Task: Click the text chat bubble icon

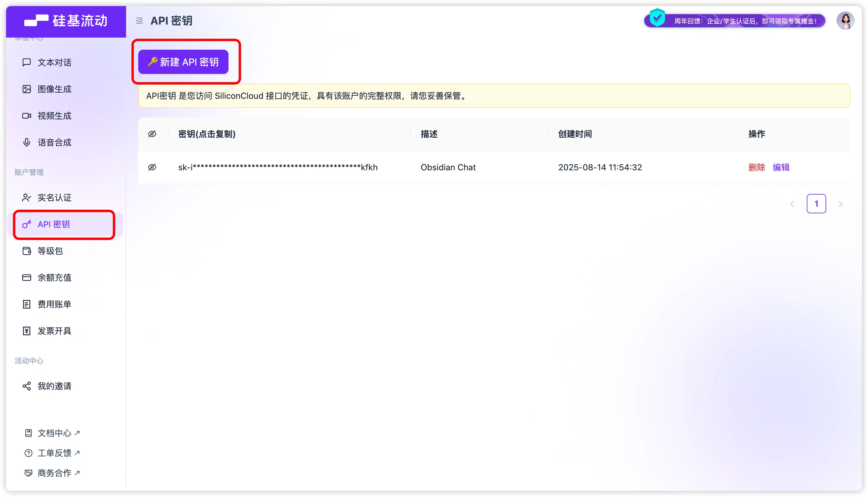Action: [x=27, y=62]
